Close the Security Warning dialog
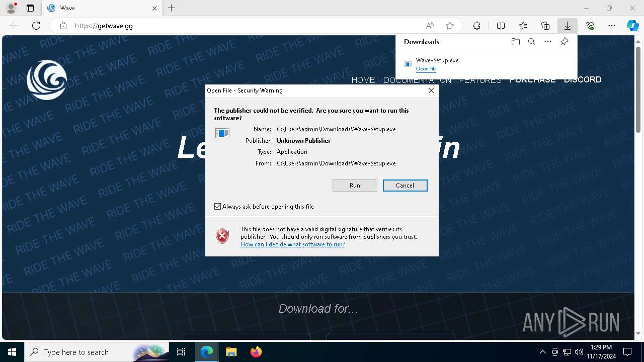The image size is (644, 362). pyautogui.click(x=431, y=90)
